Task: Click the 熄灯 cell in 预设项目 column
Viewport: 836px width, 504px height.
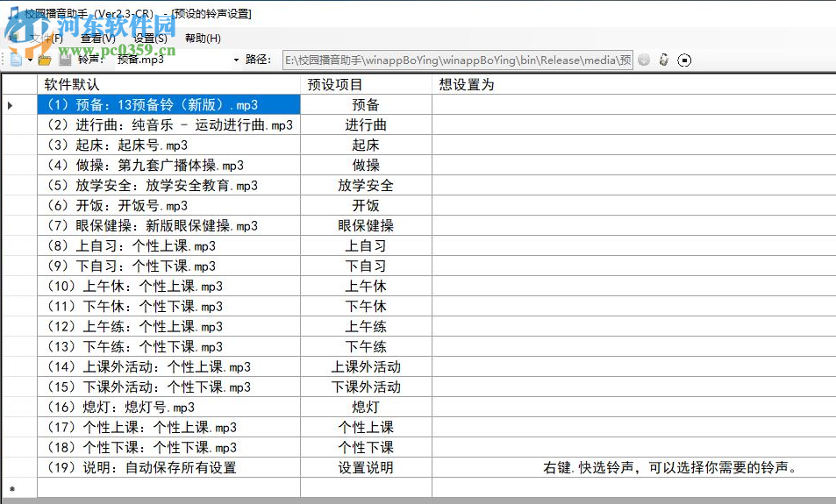Action: point(367,407)
